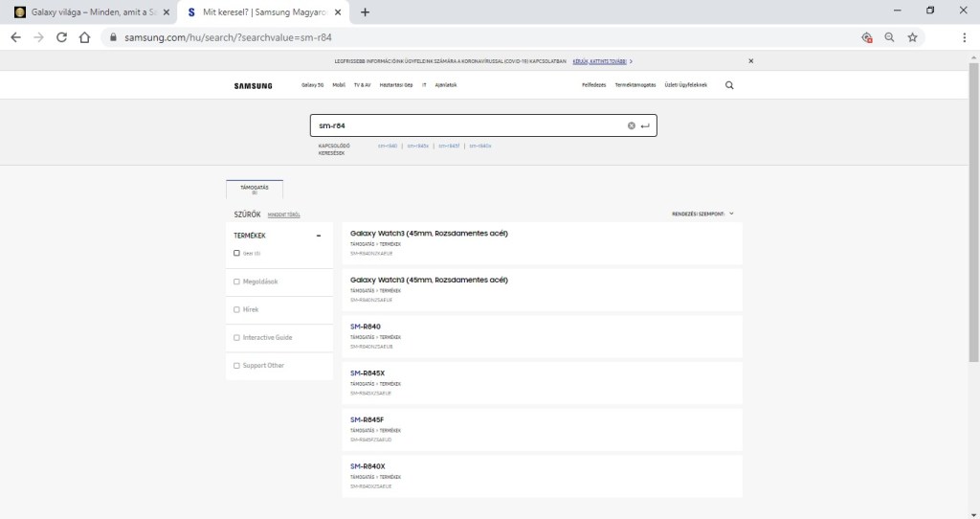Click the Samsung logo in header
980x519 pixels.
pos(253,85)
